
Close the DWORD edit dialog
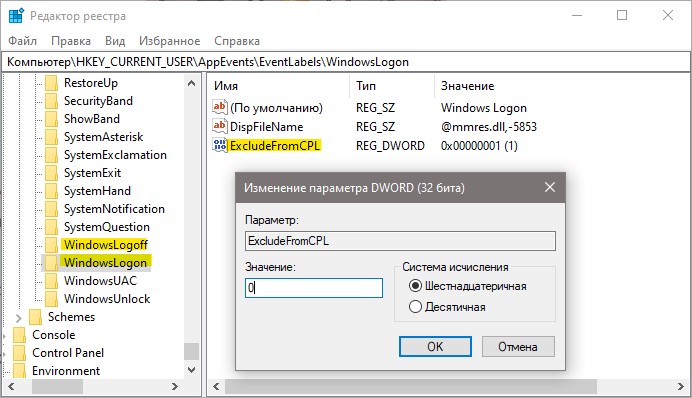point(550,188)
